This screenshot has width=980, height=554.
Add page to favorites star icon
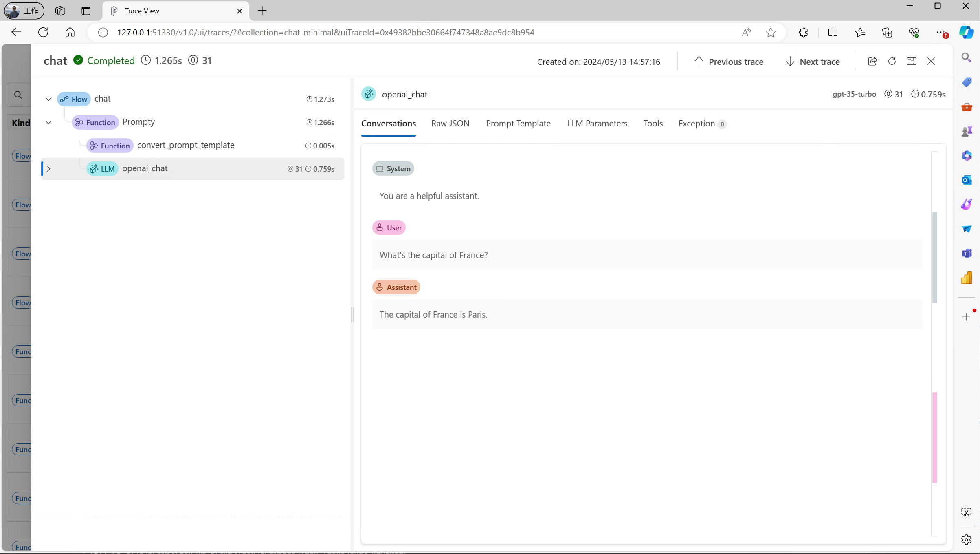[x=770, y=33]
